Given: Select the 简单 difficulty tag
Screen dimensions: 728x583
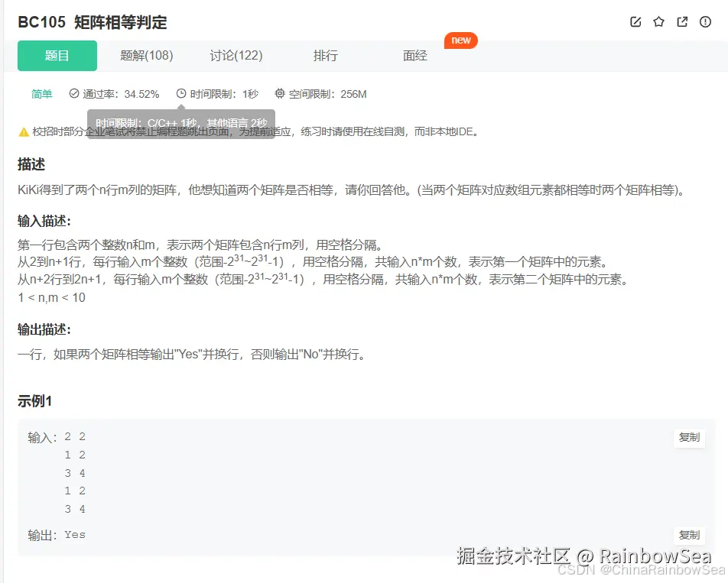Looking at the screenshot, I should pyautogui.click(x=41, y=93).
